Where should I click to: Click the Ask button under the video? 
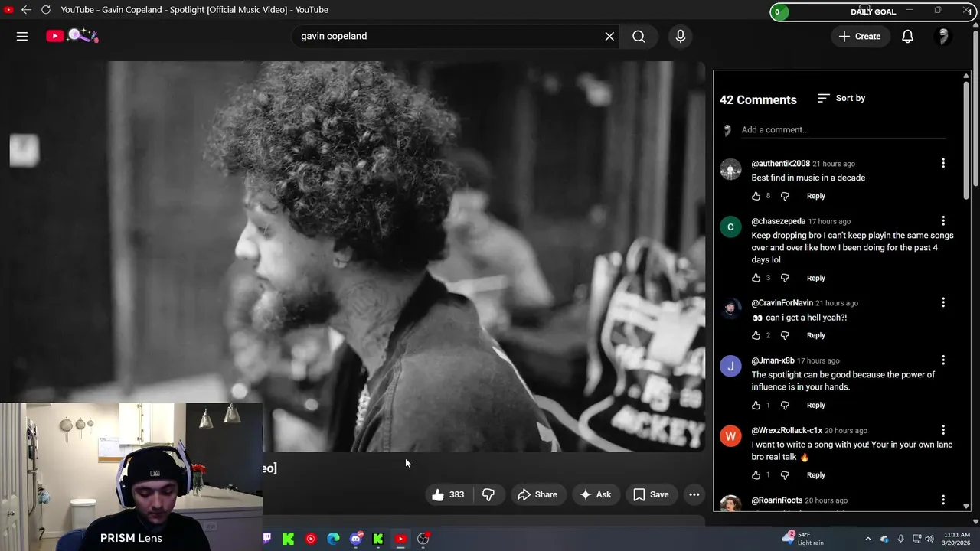tap(596, 494)
